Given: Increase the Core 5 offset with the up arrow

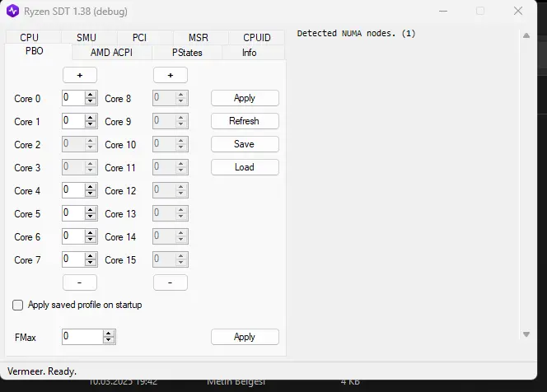Looking at the screenshot, I should coord(91,210).
